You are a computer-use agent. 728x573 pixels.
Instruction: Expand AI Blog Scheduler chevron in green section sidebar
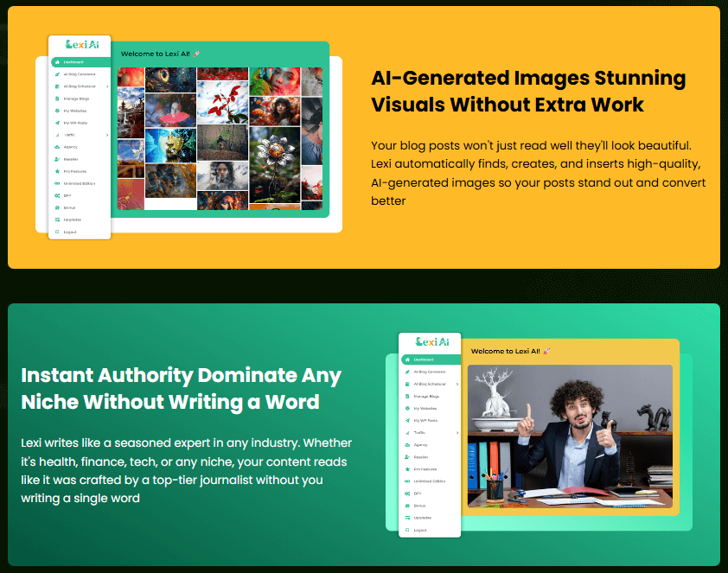457,384
